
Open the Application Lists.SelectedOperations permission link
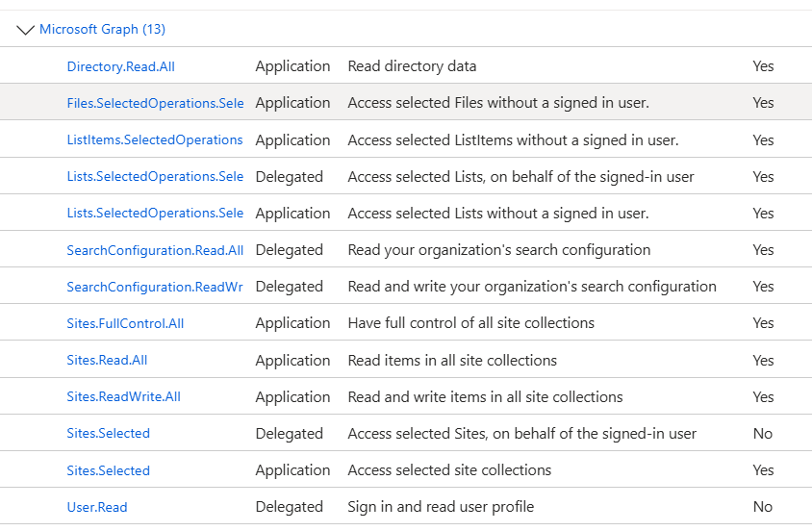point(155,214)
